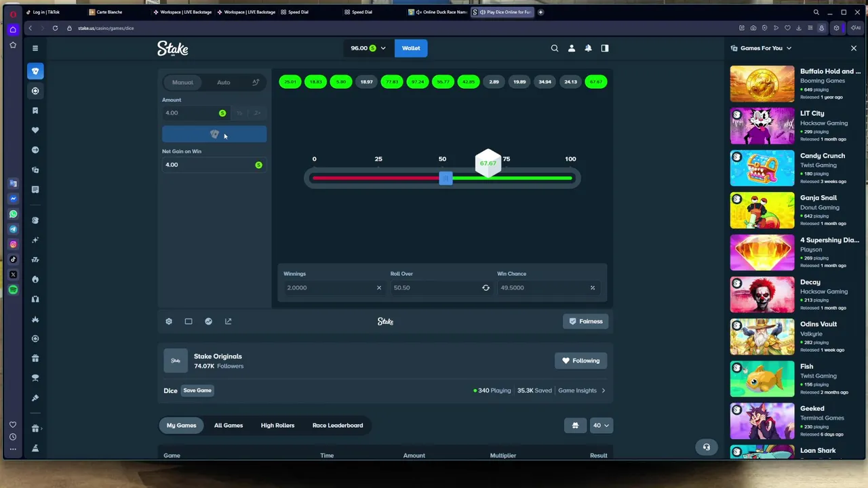Close the Games For You panel
This screenshot has height=488, width=868.
854,48
